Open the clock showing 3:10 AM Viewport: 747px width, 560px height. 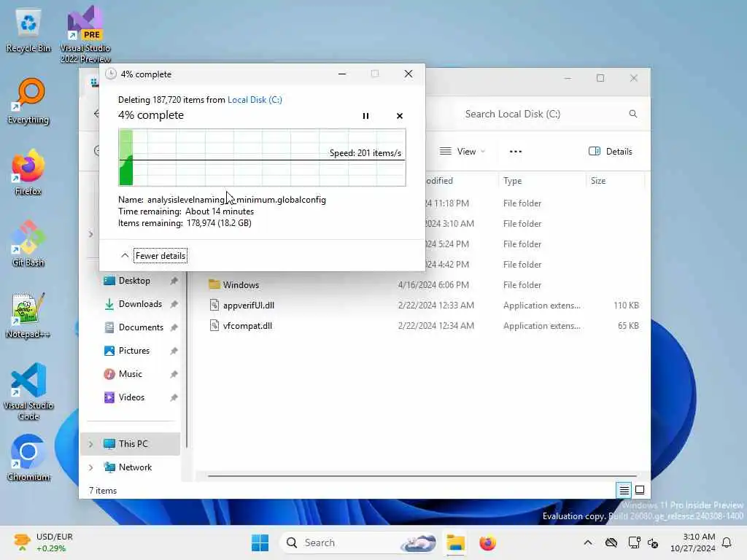(x=693, y=542)
